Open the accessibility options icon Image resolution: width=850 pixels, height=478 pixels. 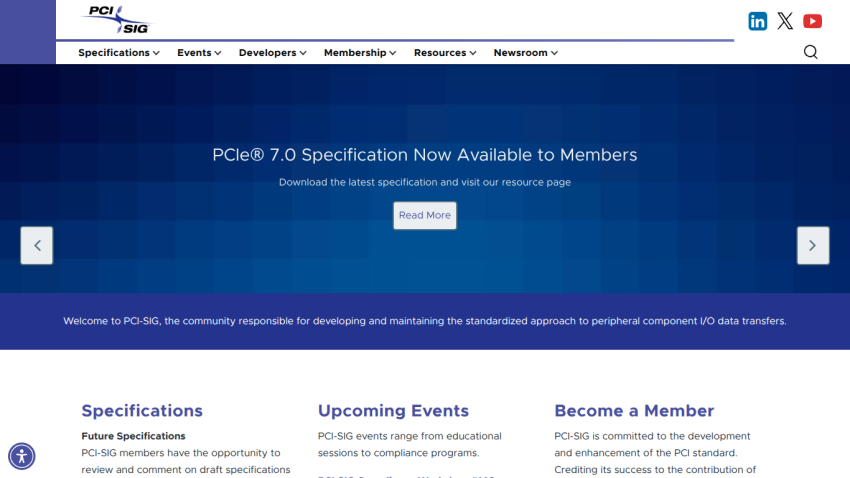coord(22,456)
